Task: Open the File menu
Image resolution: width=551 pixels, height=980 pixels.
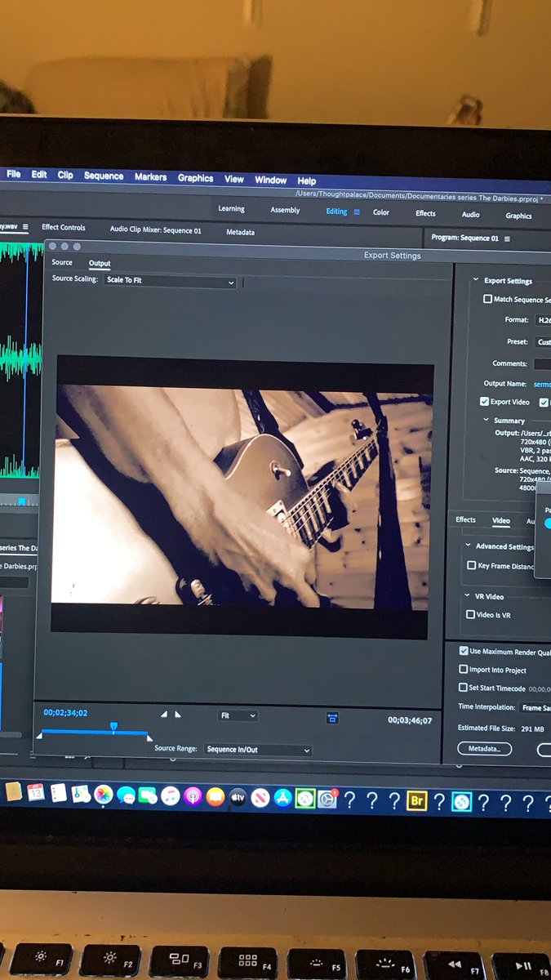Action: pos(14,174)
